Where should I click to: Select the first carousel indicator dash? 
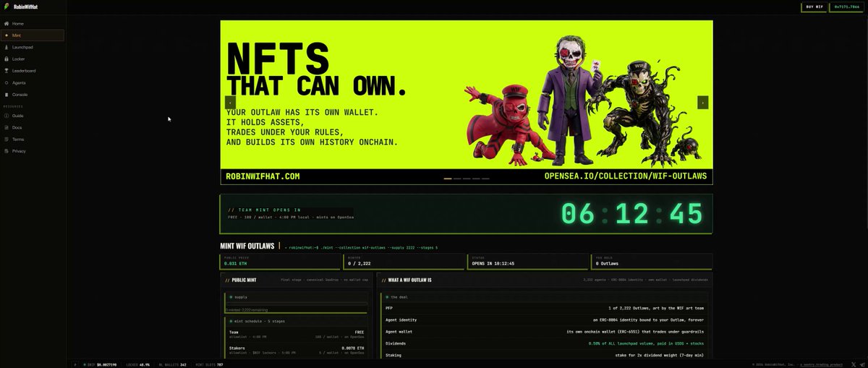click(448, 179)
